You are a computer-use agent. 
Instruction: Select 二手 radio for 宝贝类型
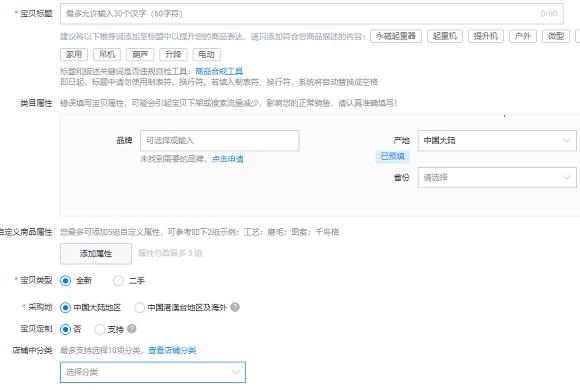[118, 281]
